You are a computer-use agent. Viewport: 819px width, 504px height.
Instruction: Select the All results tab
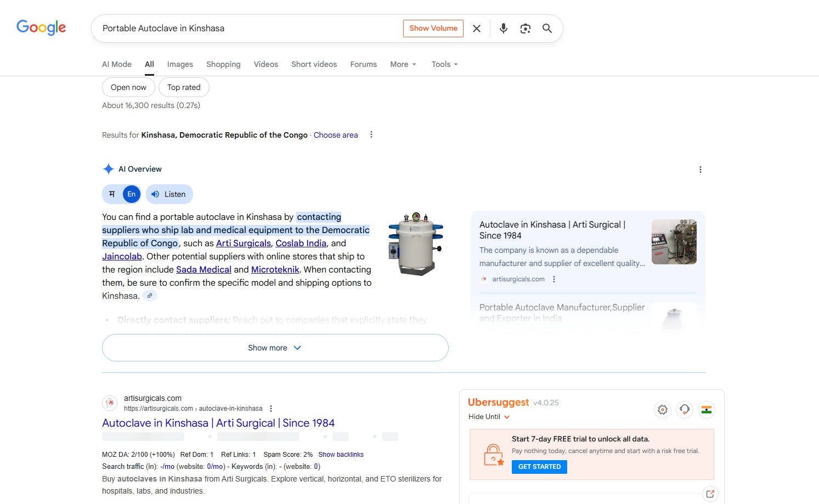point(149,64)
